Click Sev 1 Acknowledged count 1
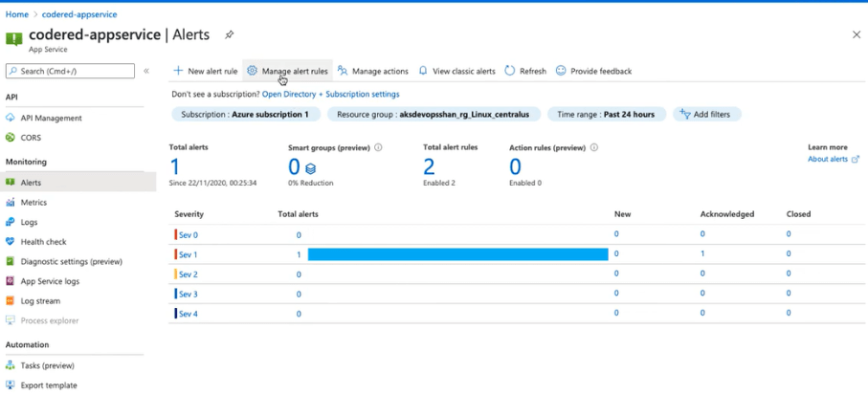Viewport: 868px width, 394px height. click(702, 253)
